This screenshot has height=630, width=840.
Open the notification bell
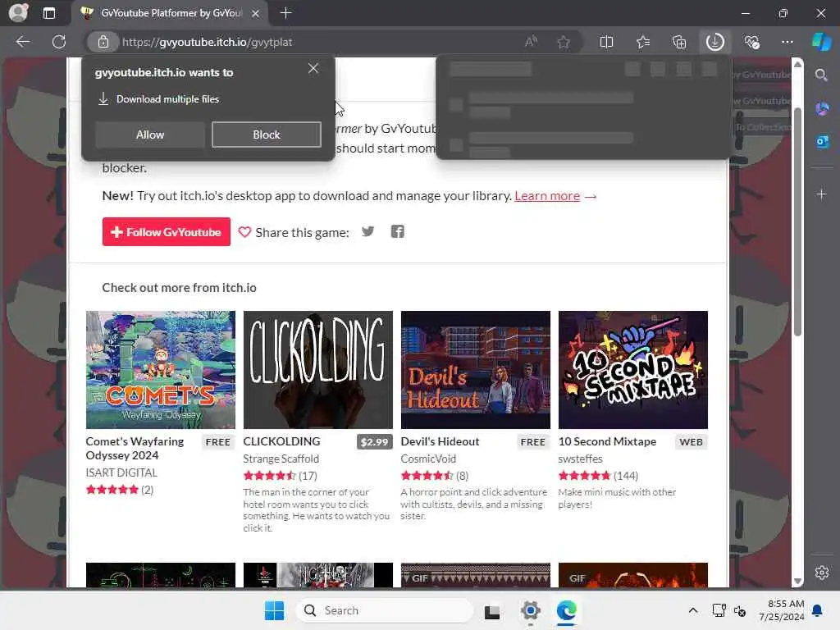(818, 610)
